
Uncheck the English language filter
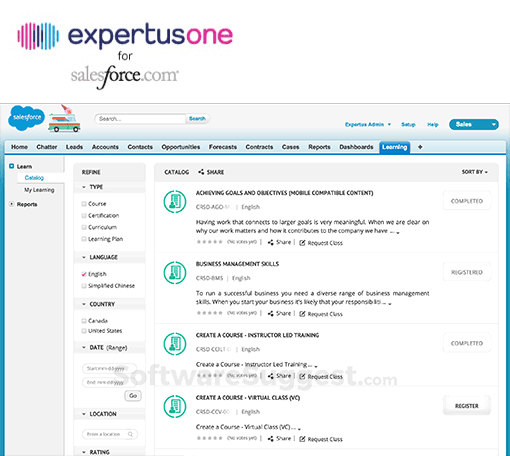[84, 274]
